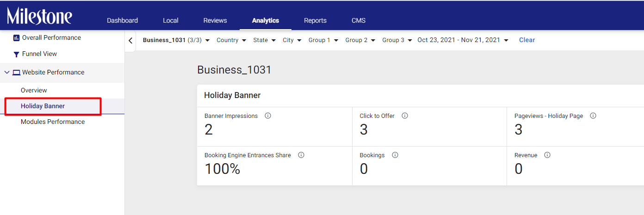This screenshot has width=644, height=215.
Task: Open the State filter dropdown
Action: pyautogui.click(x=265, y=40)
